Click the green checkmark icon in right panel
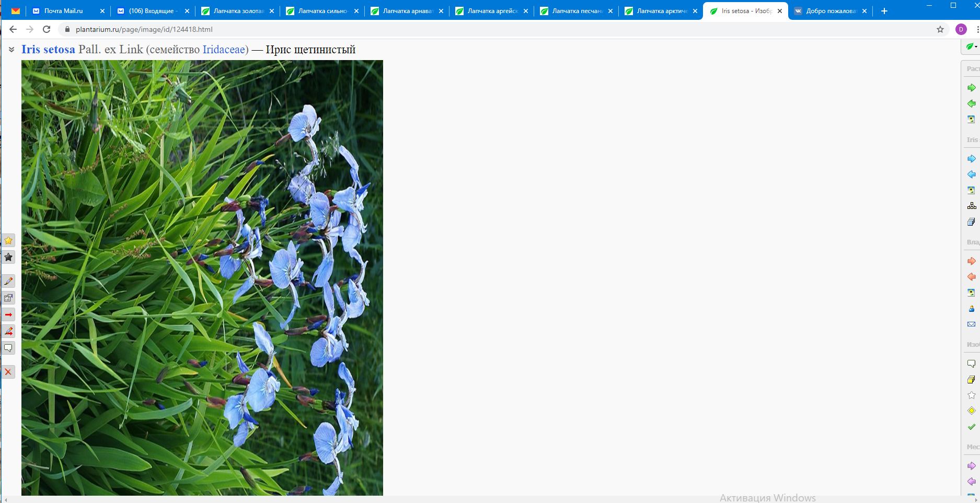The image size is (980, 503). pyautogui.click(x=971, y=427)
